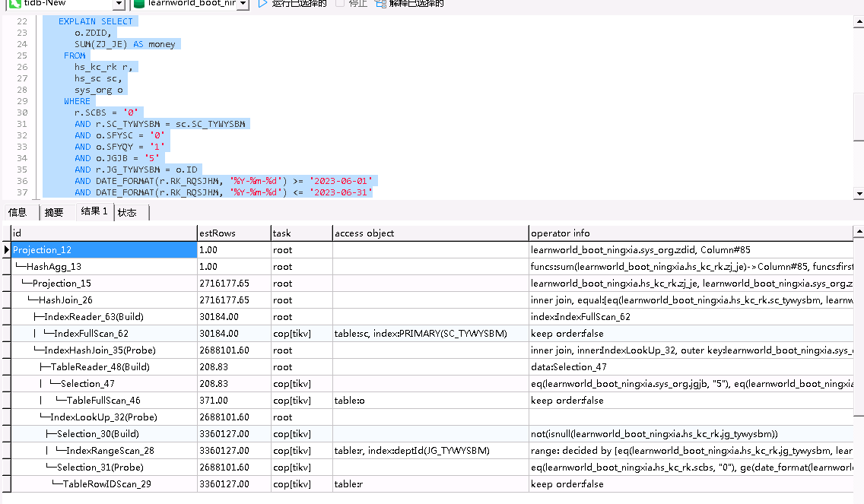The width and height of the screenshot is (864, 504).
Task: Select the HashAgg_13 row
Action: click(54, 267)
